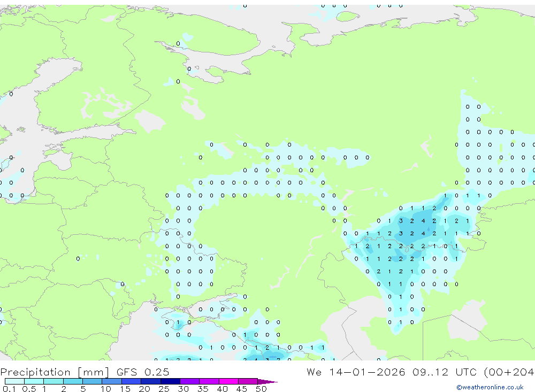Click the 35–40 mm purple legend swatch
This screenshot has width=535, height=392.
point(209,381)
